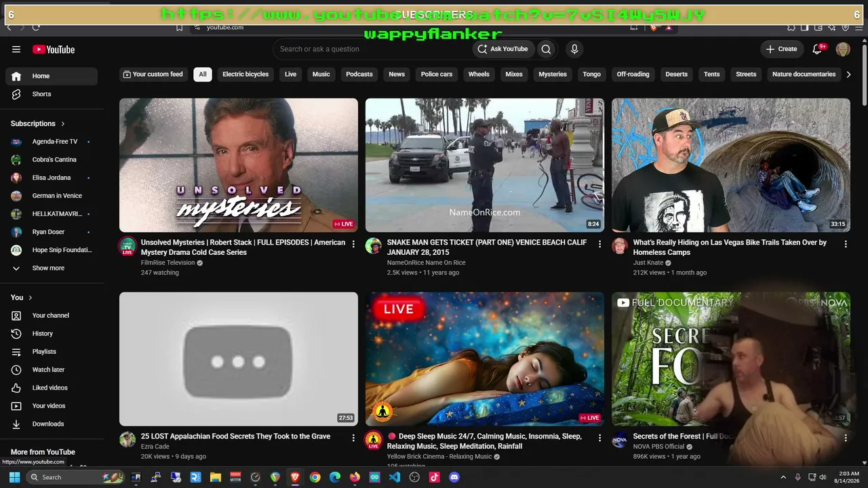Image resolution: width=868 pixels, height=488 pixels.
Task: Open the Ezra Cade channel avatar
Action: 127,440
